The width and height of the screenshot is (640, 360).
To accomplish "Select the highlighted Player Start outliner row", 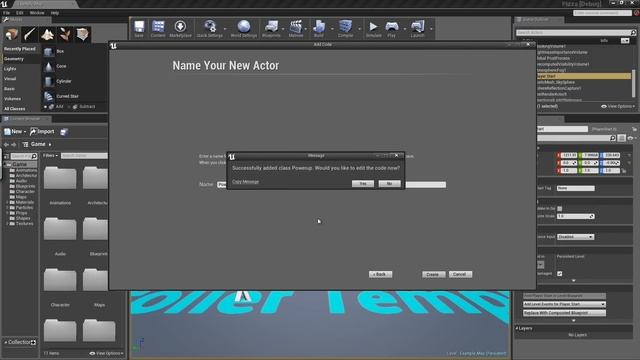I will coord(584,76).
